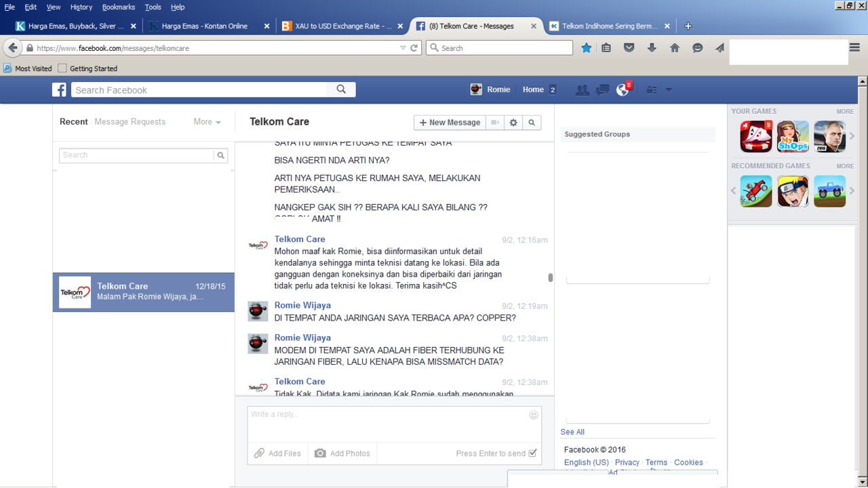Click the Firefox back arrow button

point(13,48)
